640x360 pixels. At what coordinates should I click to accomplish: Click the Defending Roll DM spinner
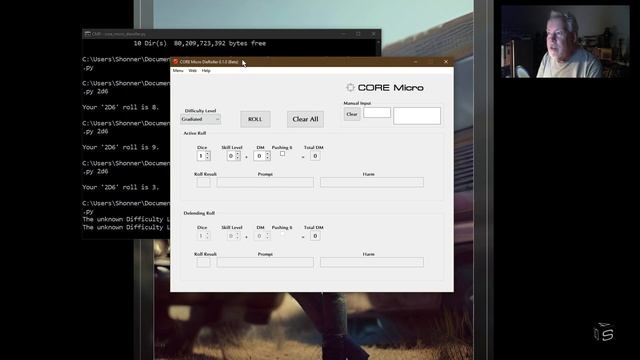pyautogui.click(x=262, y=236)
